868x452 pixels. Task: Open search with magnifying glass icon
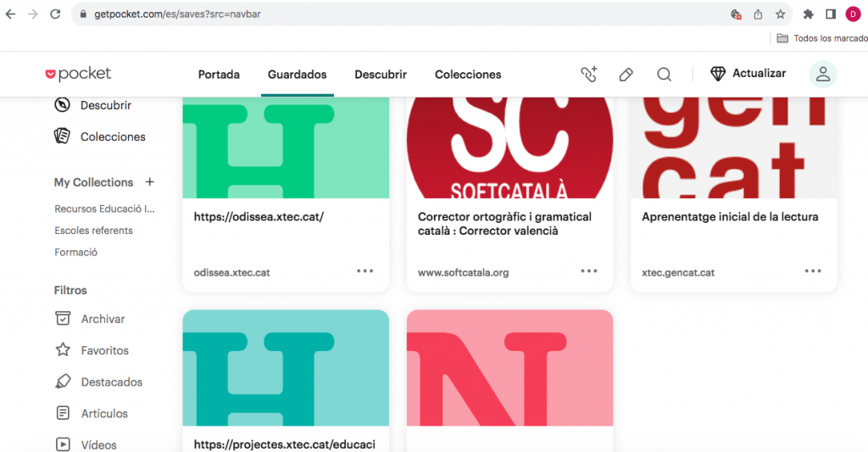click(665, 75)
